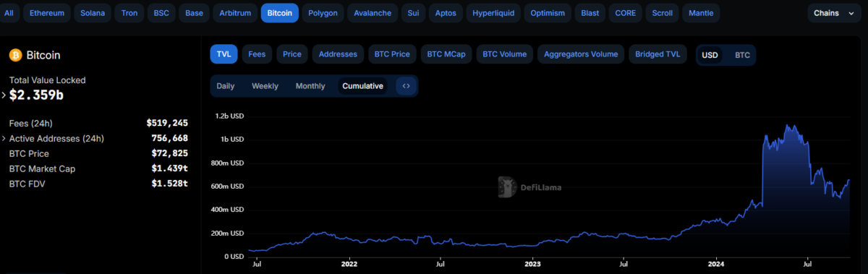Open the Hyperliquid chain tab

coord(493,13)
